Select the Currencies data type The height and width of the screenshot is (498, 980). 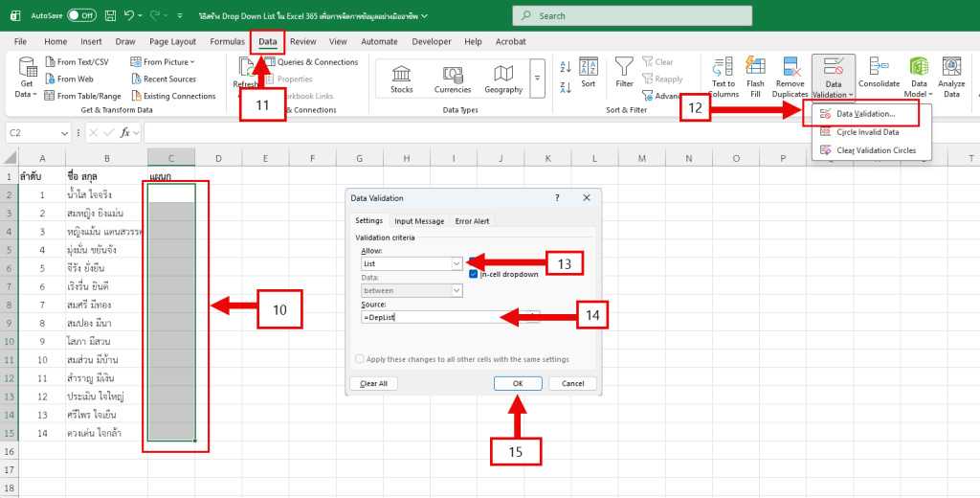point(453,79)
